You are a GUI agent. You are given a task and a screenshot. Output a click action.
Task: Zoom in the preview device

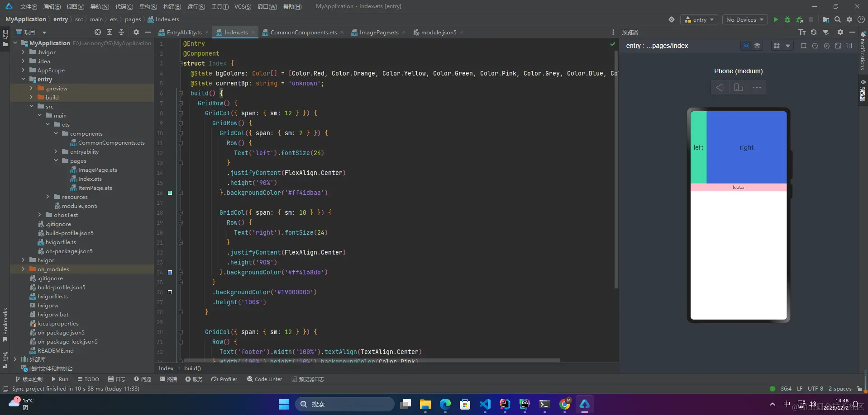(827, 46)
